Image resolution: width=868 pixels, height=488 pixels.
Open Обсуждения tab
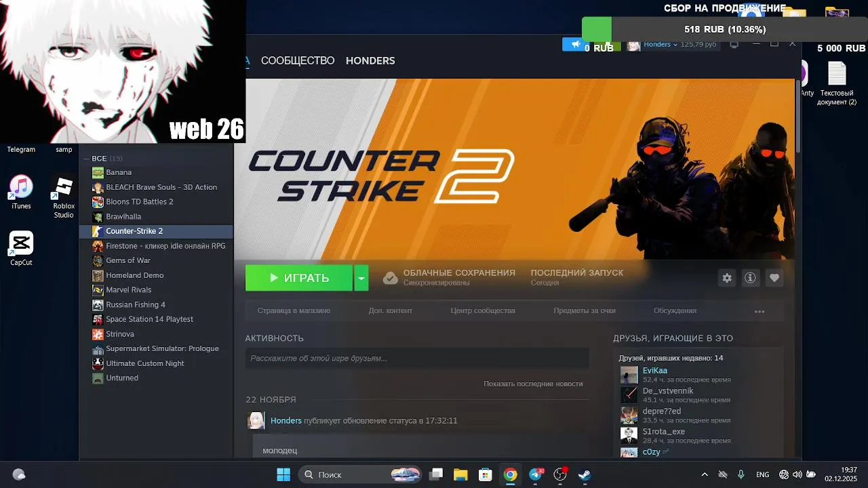click(675, 310)
